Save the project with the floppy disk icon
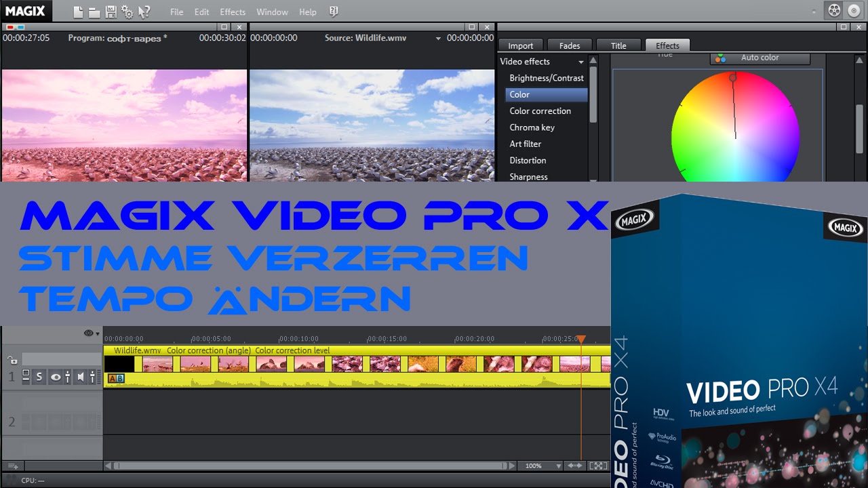 click(x=111, y=12)
